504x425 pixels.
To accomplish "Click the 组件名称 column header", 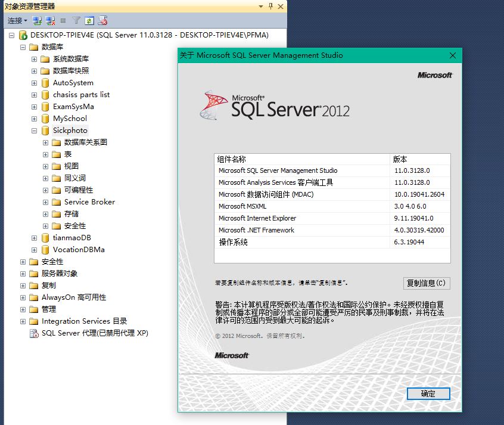I will click(302, 159).
